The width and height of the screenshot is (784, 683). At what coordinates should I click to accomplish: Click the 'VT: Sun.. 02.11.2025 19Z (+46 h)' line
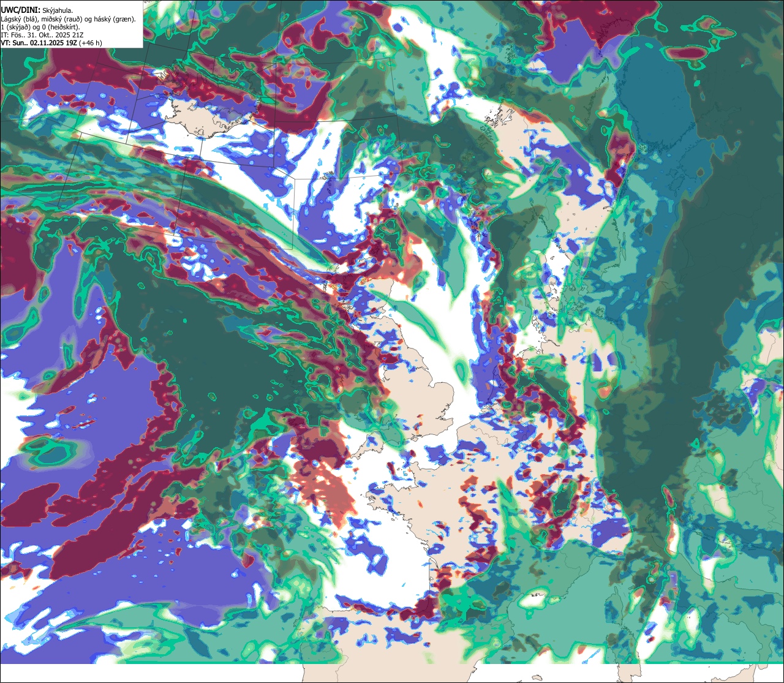[51, 43]
